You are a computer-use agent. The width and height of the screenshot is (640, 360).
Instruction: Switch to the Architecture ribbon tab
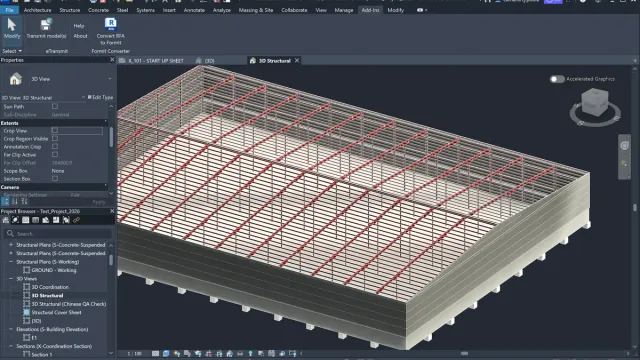38,10
